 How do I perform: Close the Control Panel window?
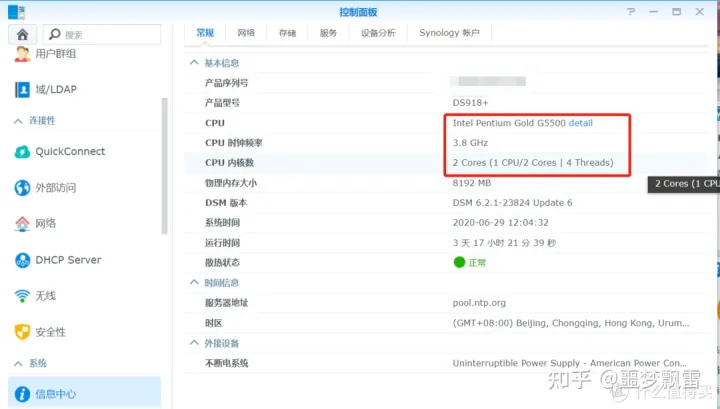pyautogui.click(x=699, y=11)
